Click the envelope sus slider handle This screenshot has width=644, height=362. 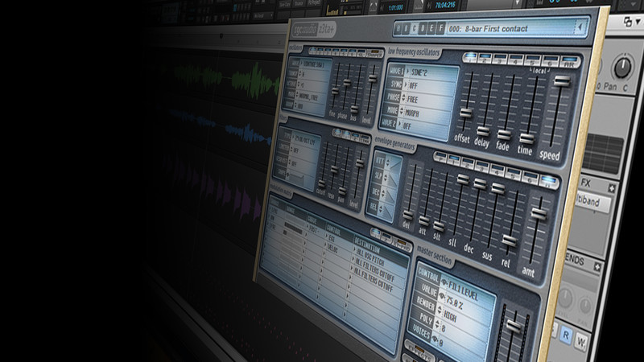coord(498,188)
